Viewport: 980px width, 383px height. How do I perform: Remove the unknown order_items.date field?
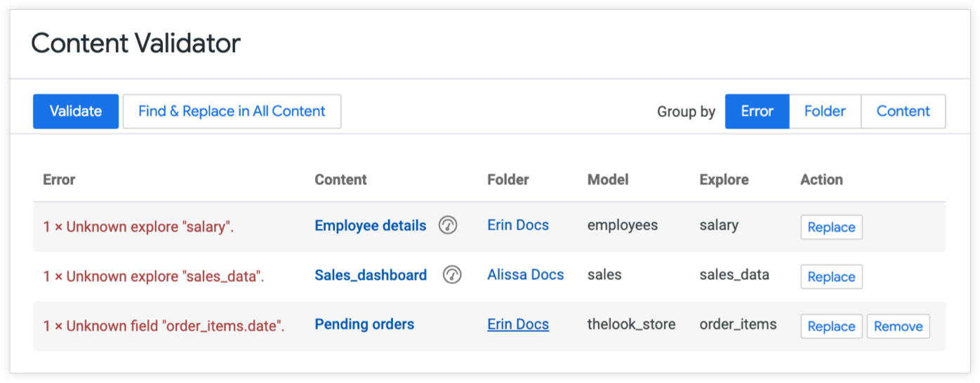pyautogui.click(x=898, y=327)
